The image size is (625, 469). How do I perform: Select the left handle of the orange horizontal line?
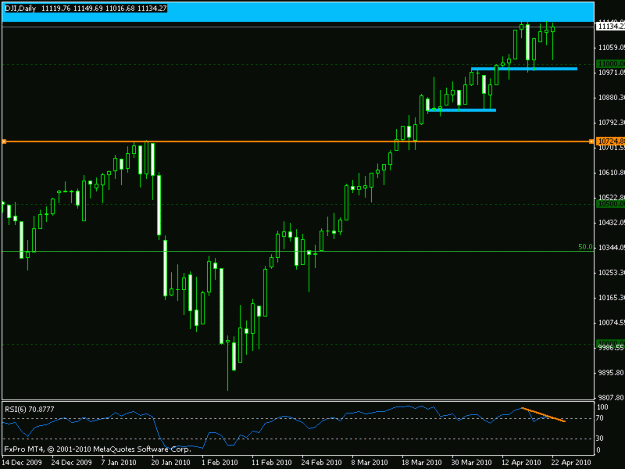pos(4,141)
